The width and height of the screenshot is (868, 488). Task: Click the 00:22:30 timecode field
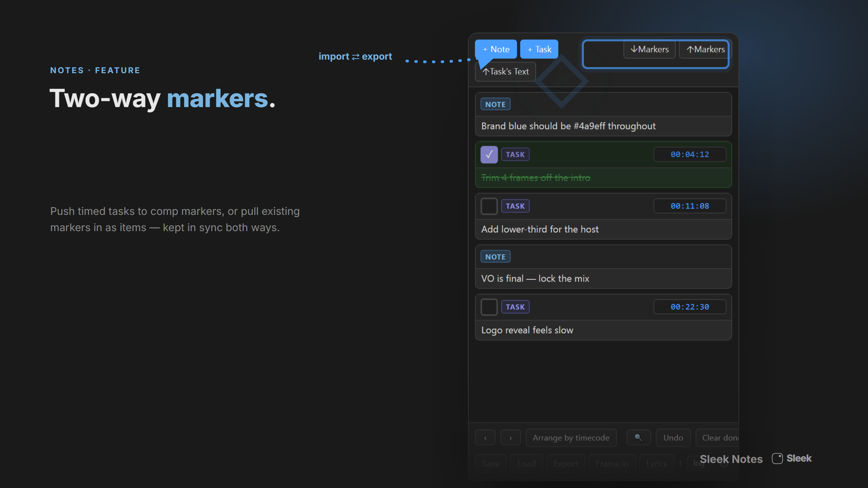690,307
